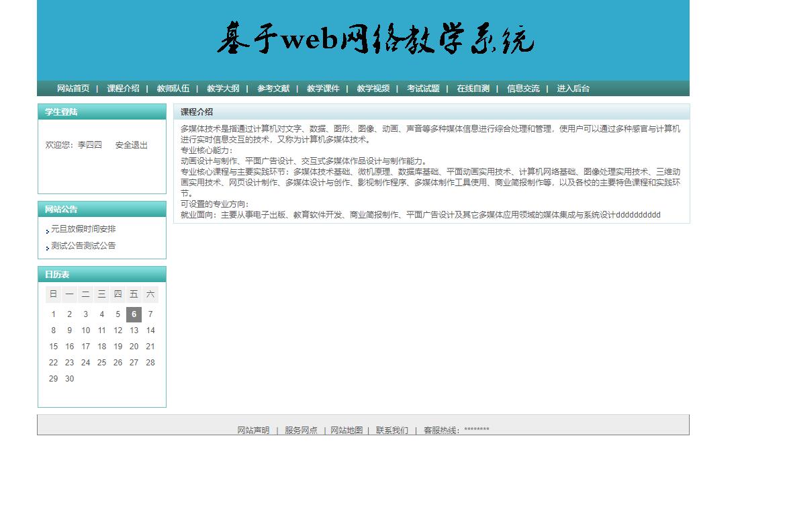Open the 进入后台 admin entrance

(x=572, y=88)
